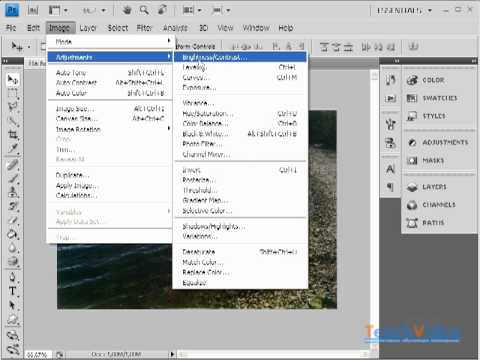Select the Healing Brush tool
The image size is (480, 360).
(13, 165)
